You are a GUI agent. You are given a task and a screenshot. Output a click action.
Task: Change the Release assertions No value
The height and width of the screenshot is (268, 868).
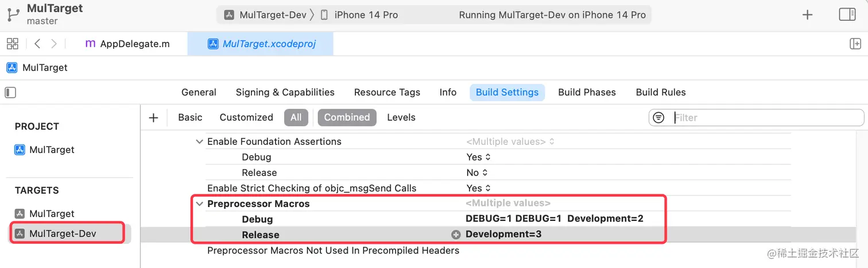coord(476,173)
